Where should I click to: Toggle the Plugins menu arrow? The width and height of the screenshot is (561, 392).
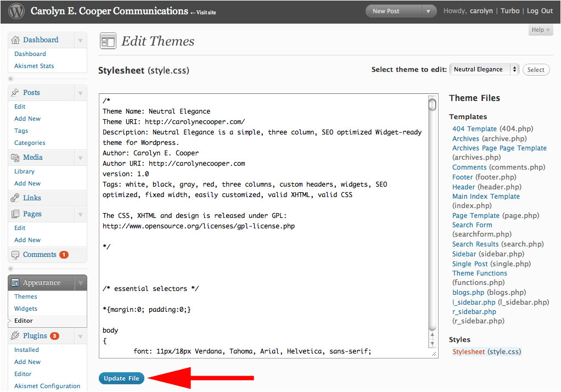pyautogui.click(x=81, y=336)
